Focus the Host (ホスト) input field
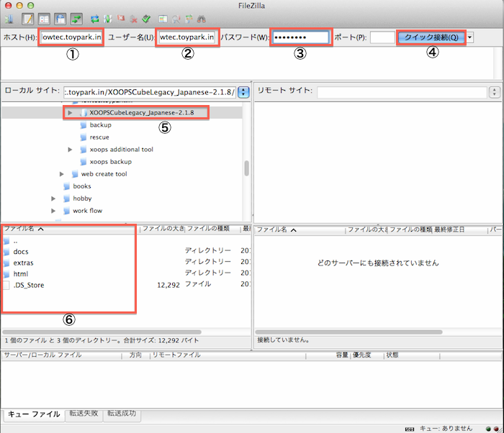Image resolution: width=504 pixels, height=433 pixels. point(71,37)
